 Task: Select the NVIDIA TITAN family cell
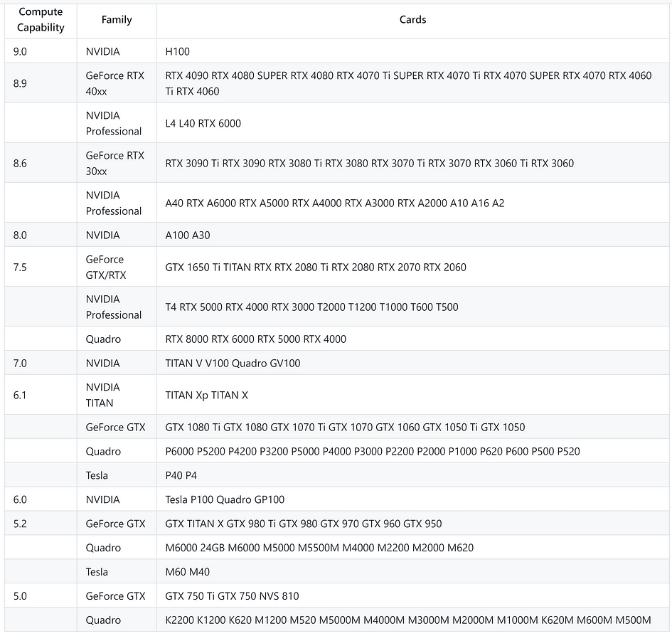click(x=117, y=395)
